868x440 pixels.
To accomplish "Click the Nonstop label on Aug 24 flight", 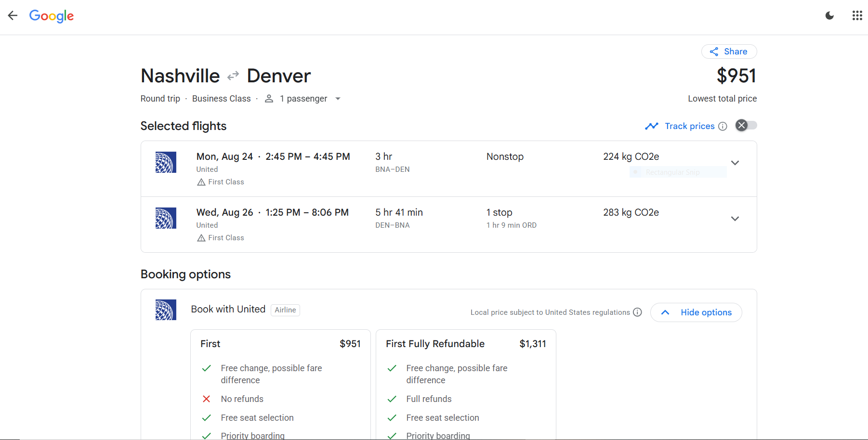I will (x=505, y=156).
